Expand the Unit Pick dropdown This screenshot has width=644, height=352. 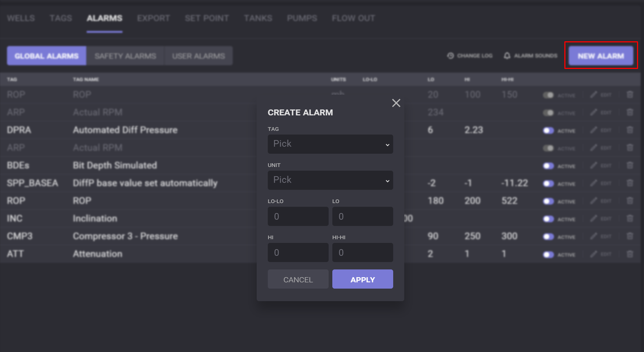pos(330,180)
